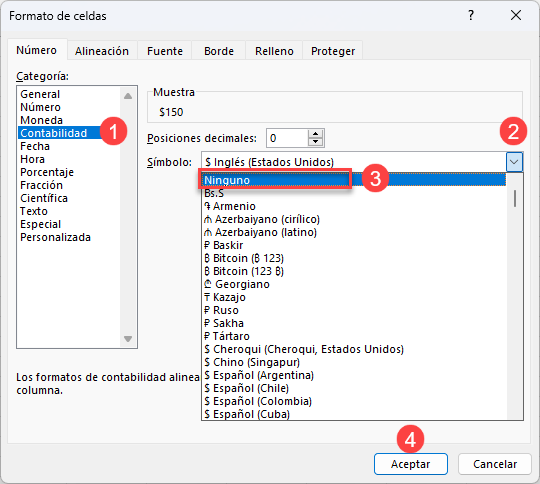
Task: Select Texto category
Action: (69, 211)
